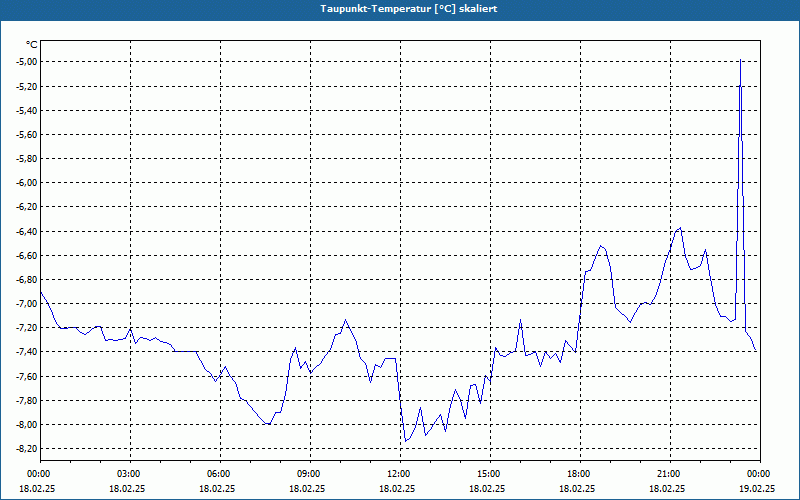Click the 06:00 time axis label
The height and width of the screenshot is (500, 800).
(220, 474)
